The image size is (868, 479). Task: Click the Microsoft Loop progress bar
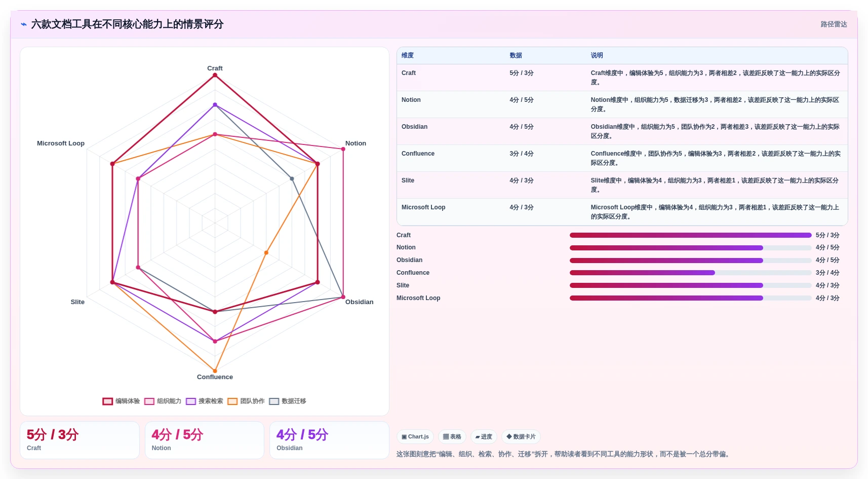[x=690, y=298]
